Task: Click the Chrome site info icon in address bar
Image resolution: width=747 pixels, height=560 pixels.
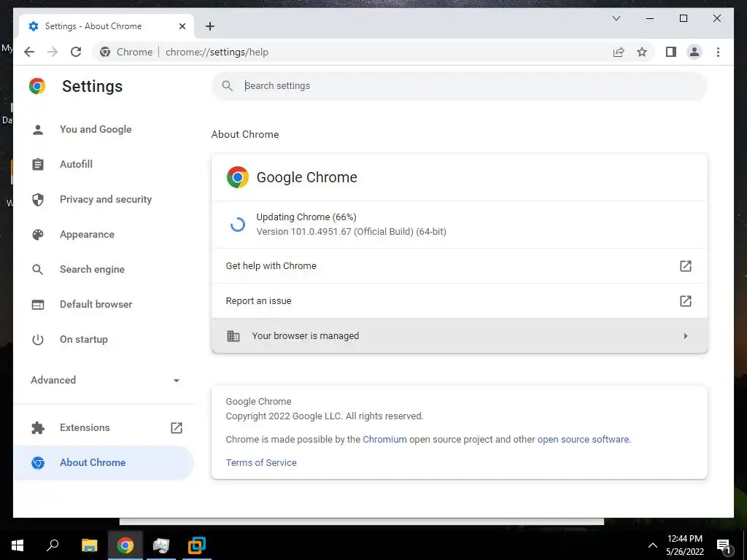Action: click(x=105, y=52)
